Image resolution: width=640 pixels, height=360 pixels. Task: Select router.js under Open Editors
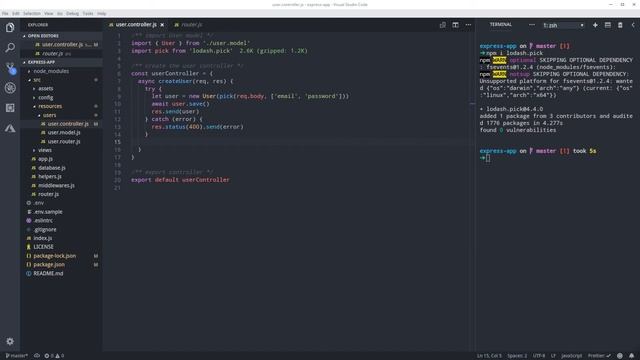52,53
